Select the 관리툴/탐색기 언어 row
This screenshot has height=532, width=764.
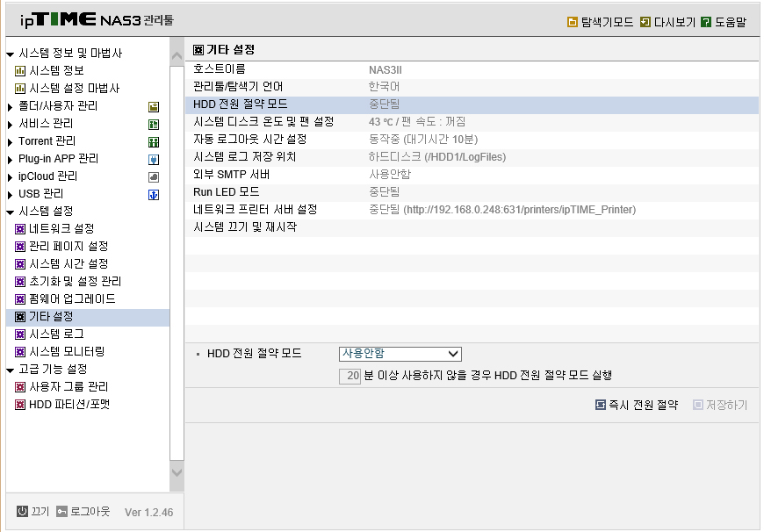(x=472, y=87)
